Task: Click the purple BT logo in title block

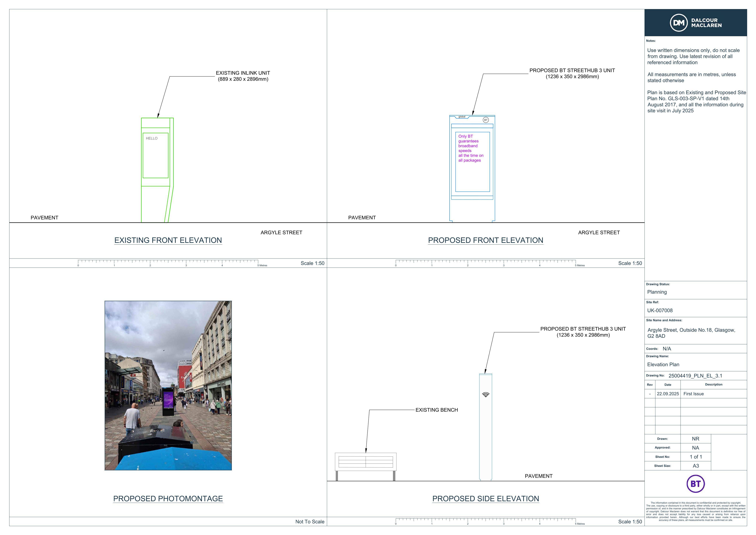Action: tap(695, 484)
